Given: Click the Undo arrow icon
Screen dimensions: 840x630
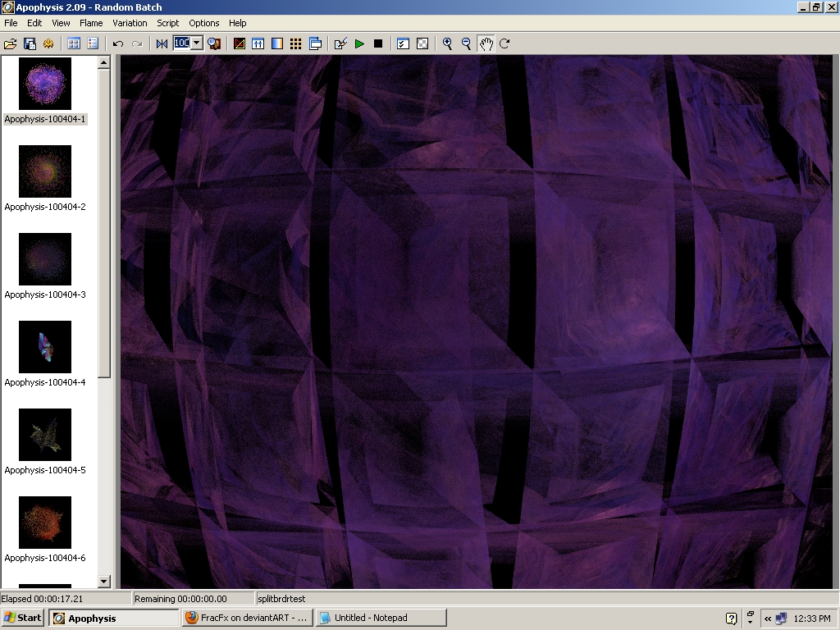Looking at the screenshot, I should (x=118, y=43).
